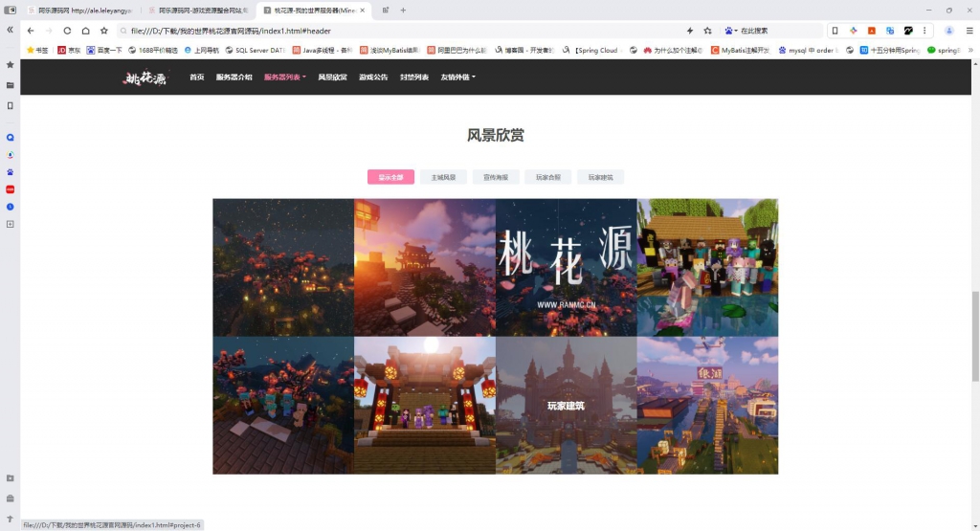Bookmark page with star icon beside home button
The image size is (980, 531).
coord(103,31)
